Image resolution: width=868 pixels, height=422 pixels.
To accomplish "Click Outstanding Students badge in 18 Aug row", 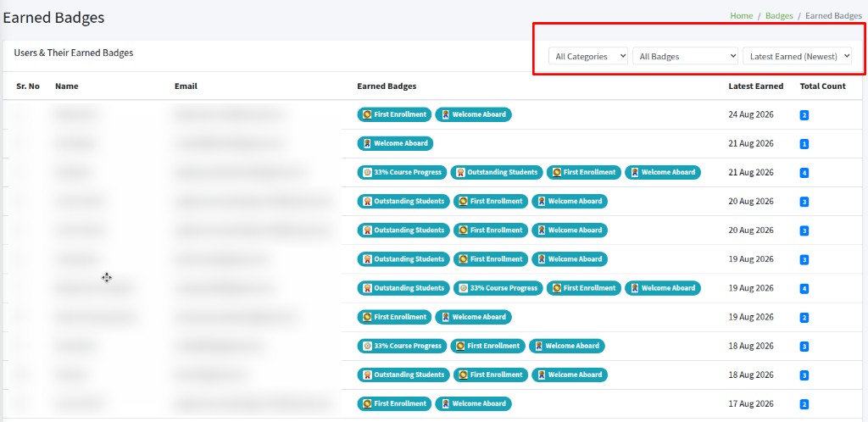I will 403,375.
